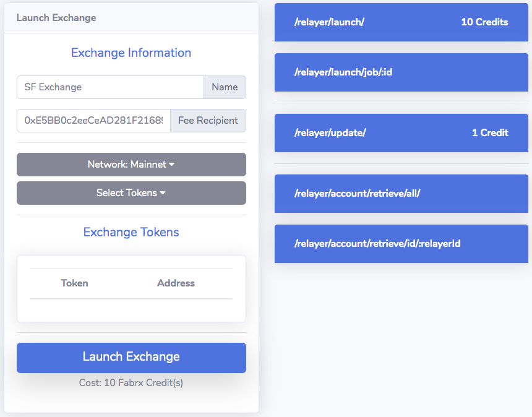Click the Name label beside the input
Screen dimensions: 532x417
[225, 87]
